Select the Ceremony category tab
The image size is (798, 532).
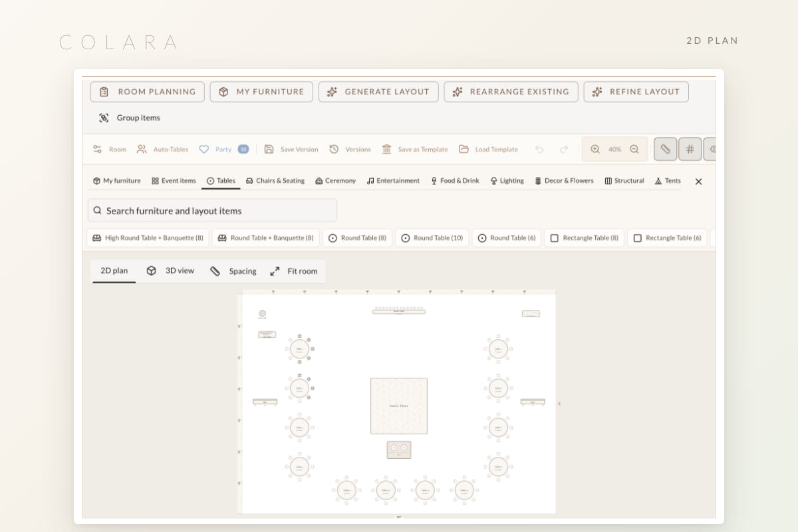(335, 181)
